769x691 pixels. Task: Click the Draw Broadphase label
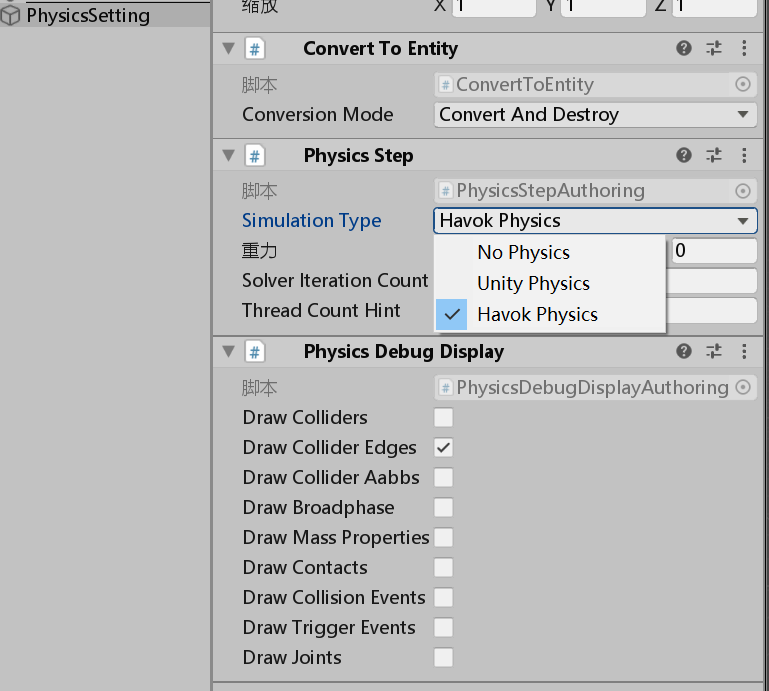click(x=318, y=508)
